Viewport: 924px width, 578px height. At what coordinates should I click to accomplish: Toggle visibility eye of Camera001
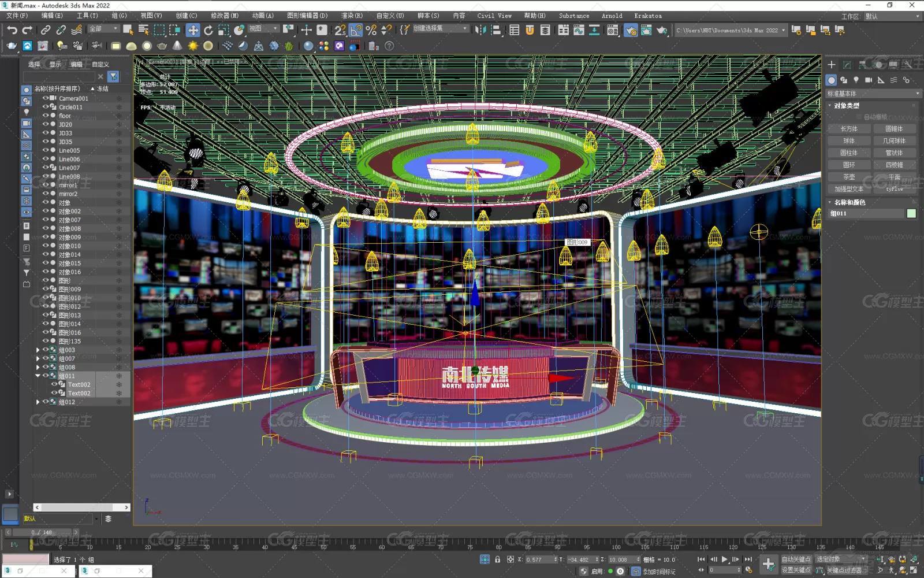[x=46, y=98]
